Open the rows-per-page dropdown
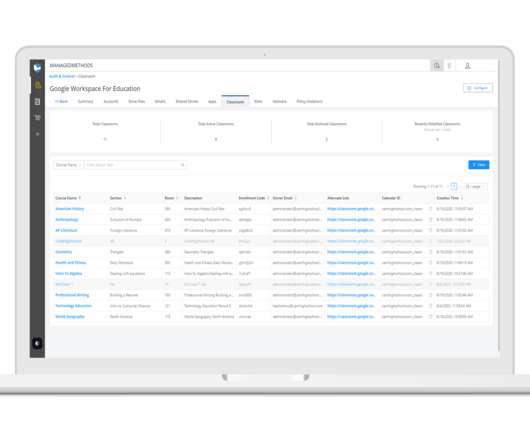 pos(475,187)
